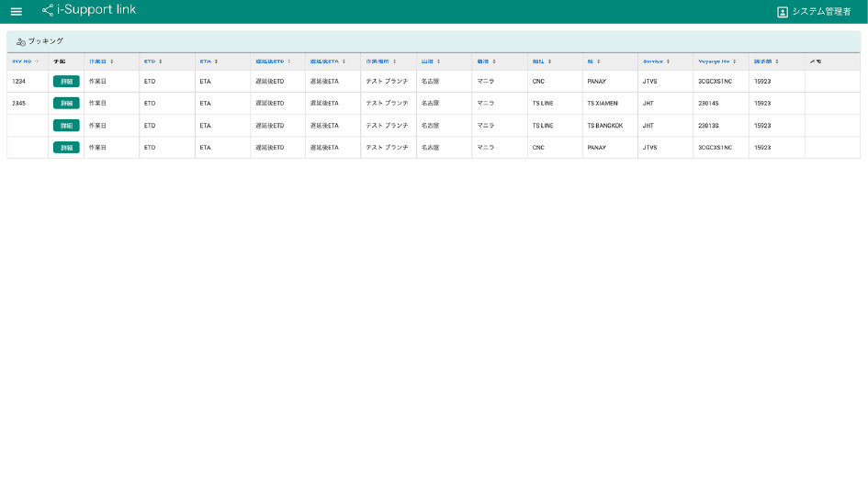Click sort arrows next to ETD header
The height and width of the screenshot is (490, 868).
tap(161, 61)
